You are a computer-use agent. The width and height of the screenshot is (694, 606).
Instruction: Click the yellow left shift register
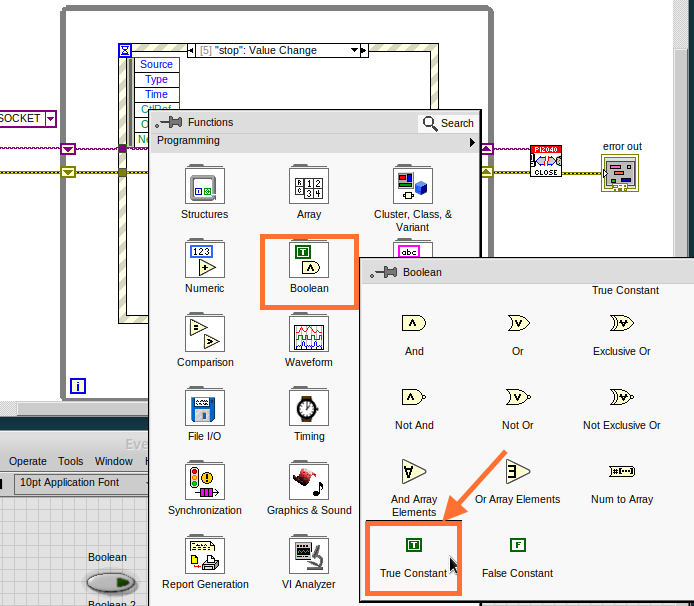[x=68, y=172]
